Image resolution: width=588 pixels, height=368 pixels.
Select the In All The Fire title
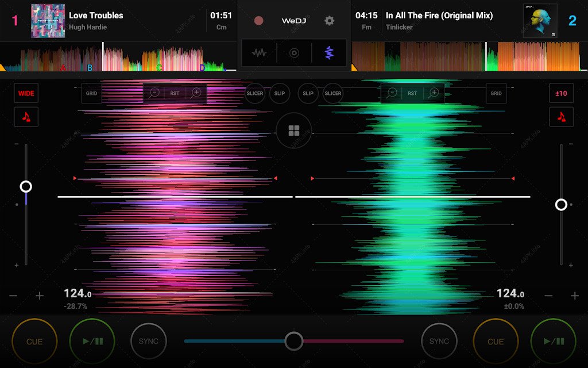tap(439, 16)
